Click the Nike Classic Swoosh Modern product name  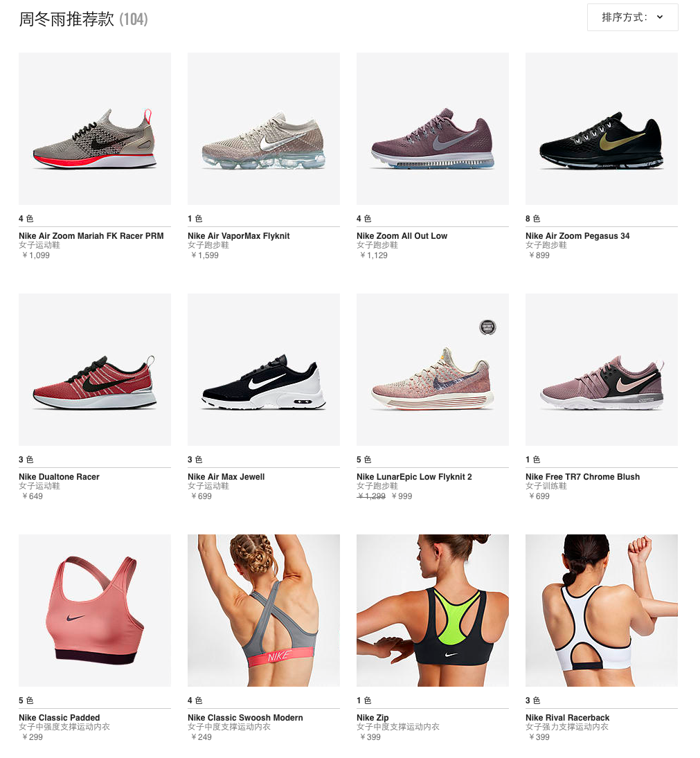(245, 717)
